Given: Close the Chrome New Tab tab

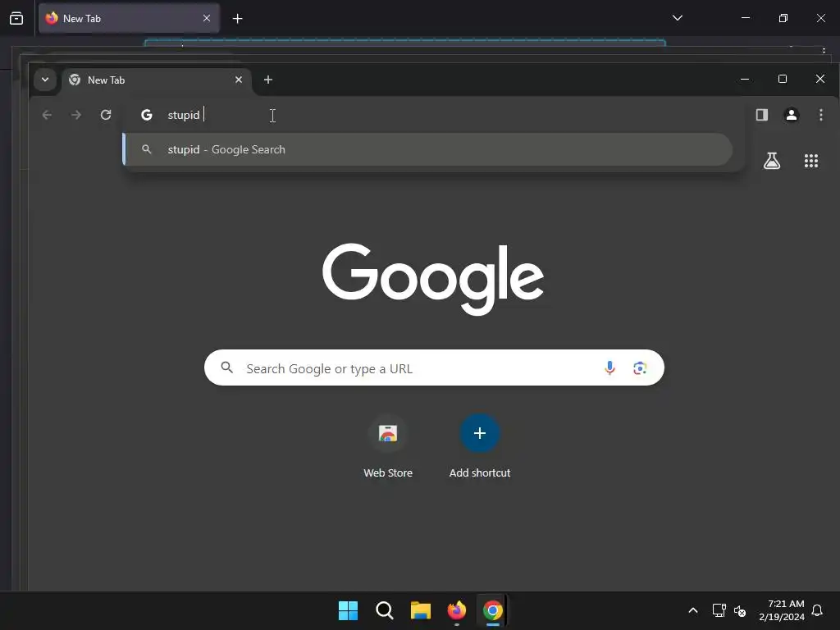Looking at the screenshot, I should (239, 80).
